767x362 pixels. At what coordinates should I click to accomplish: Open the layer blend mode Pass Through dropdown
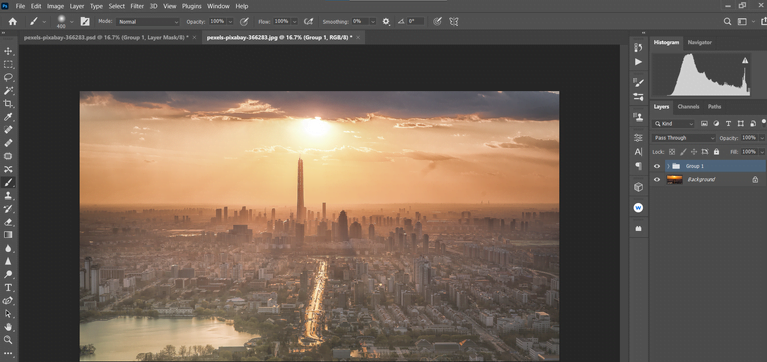pos(684,138)
